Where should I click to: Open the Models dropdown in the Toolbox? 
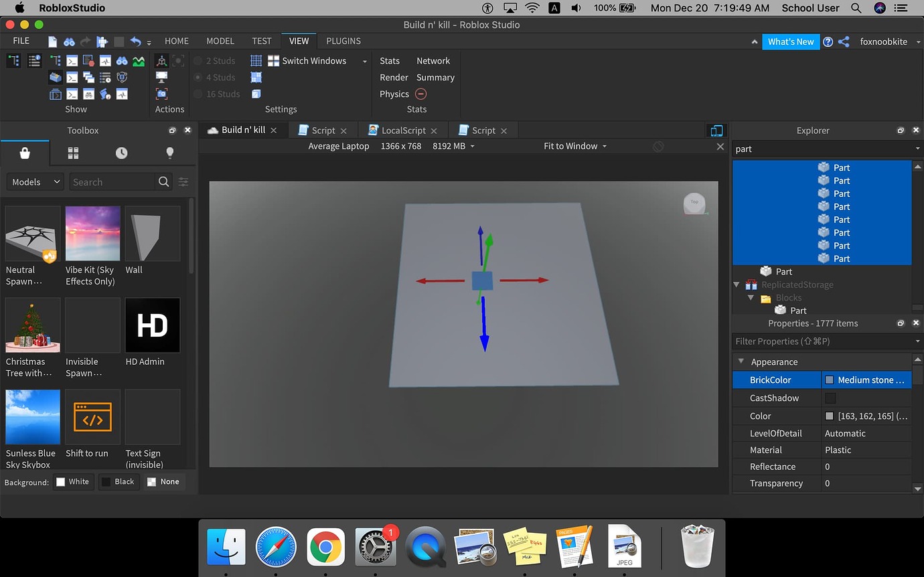(x=35, y=181)
